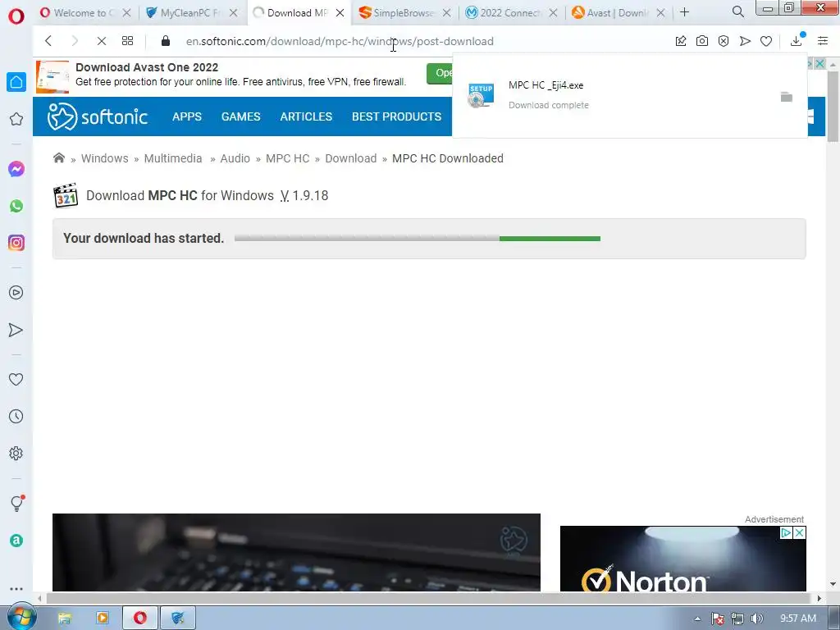The height and width of the screenshot is (630, 840).
Task: Open the snapshot camera tool
Action: tap(702, 41)
